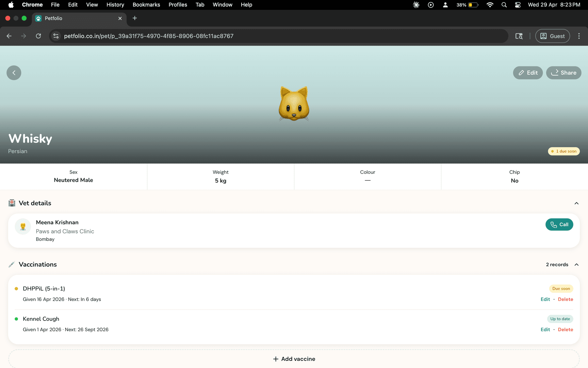The image size is (588, 368).
Task: Click the date and time display
Action: pyautogui.click(x=554, y=5)
